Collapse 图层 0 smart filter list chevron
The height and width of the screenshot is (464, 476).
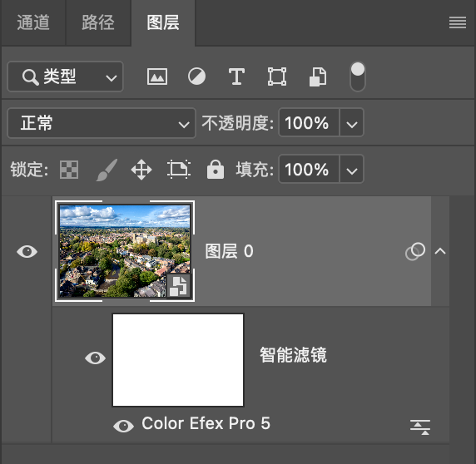[x=440, y=251]
